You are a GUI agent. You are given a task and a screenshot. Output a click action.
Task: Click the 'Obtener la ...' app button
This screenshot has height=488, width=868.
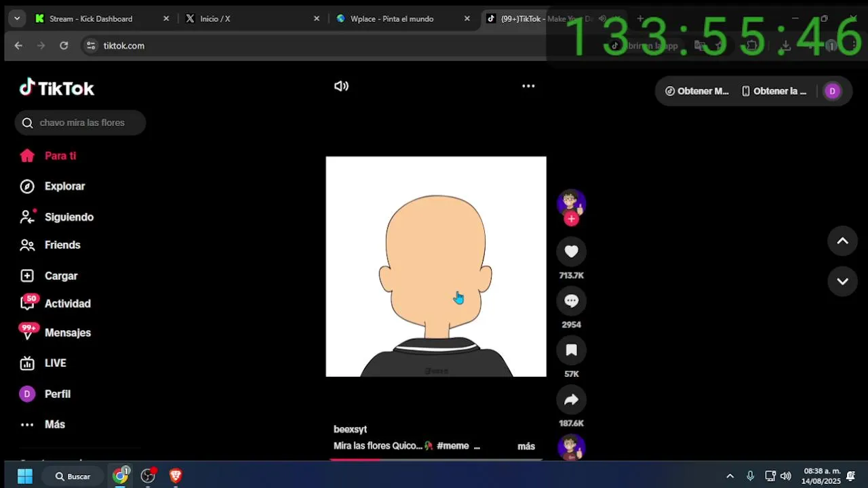(x=774, y=91)
